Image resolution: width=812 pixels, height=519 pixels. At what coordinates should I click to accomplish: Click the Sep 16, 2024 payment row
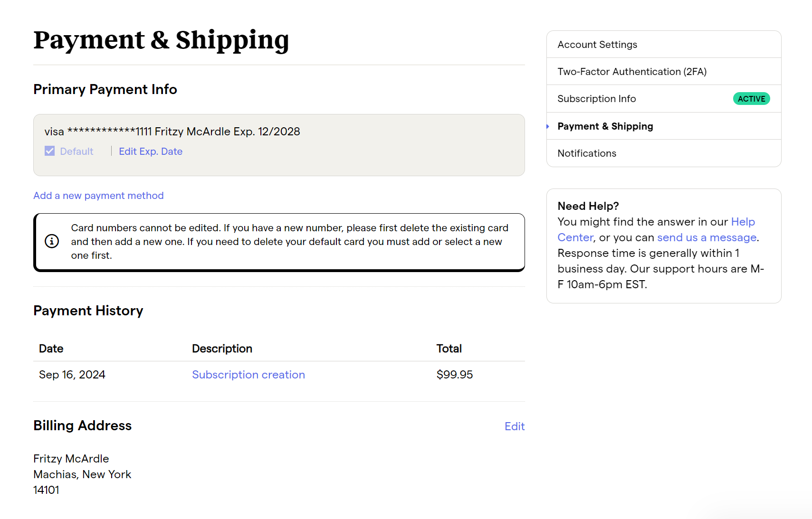click(x=279, y=375)
